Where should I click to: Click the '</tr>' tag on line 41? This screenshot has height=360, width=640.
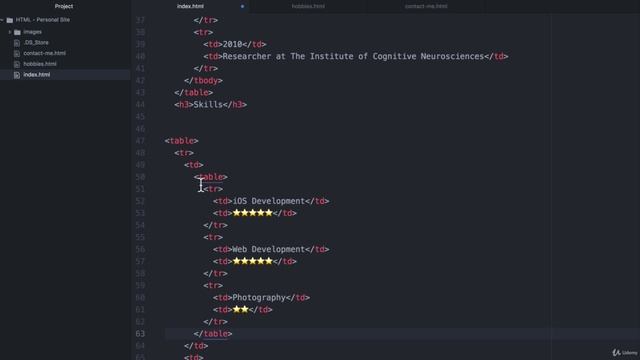coord(206,69)
